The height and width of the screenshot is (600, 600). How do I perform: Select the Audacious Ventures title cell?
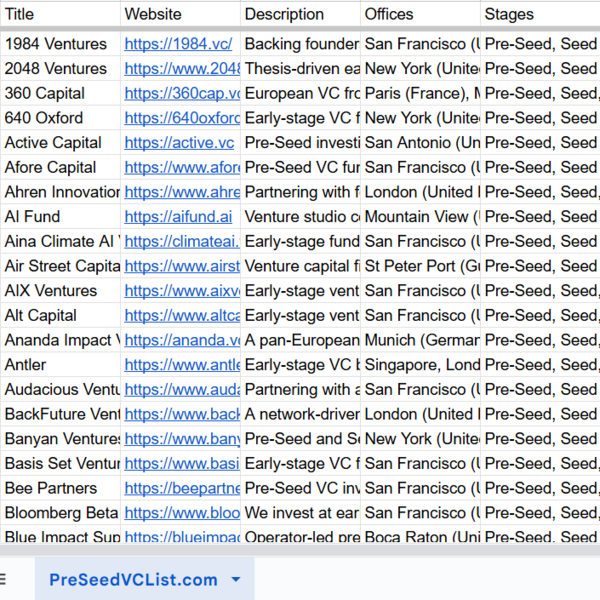click(60, 390)
